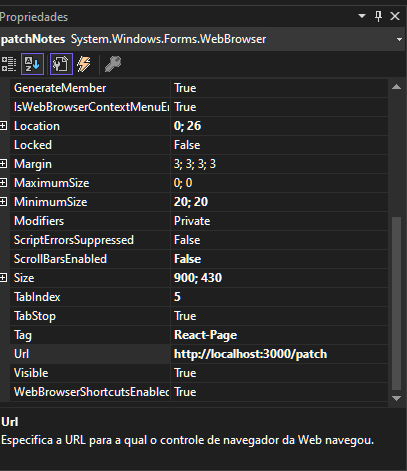The height and width of the screenshot is (471, 407).
Task: Expand the Size property
Action: (x=3, y=278)
